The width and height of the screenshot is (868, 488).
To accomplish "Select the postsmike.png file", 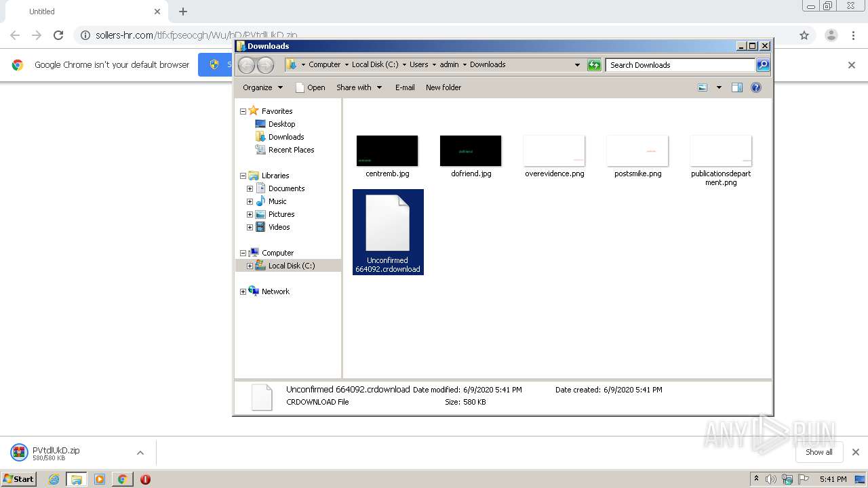I will tap(637, 157).
